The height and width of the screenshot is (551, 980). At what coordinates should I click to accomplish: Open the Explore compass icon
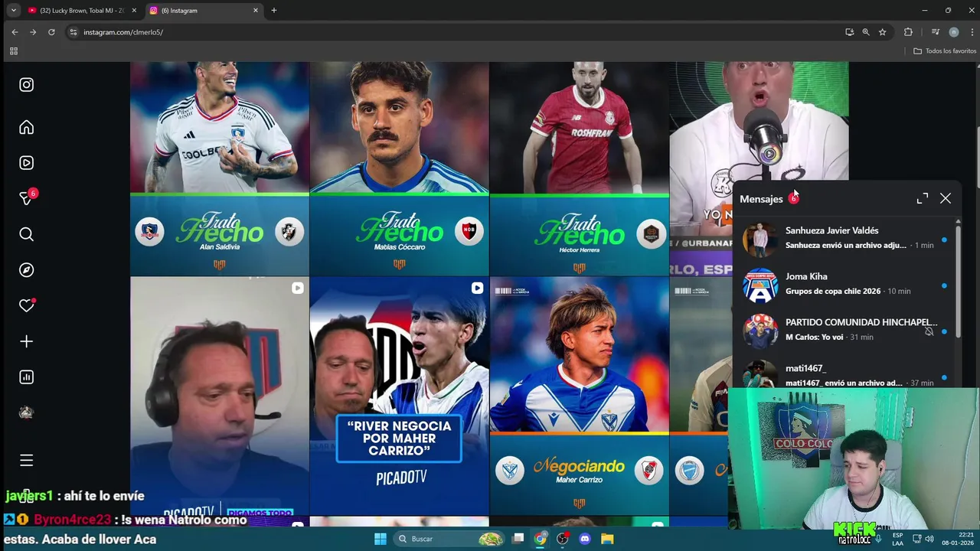26,270
